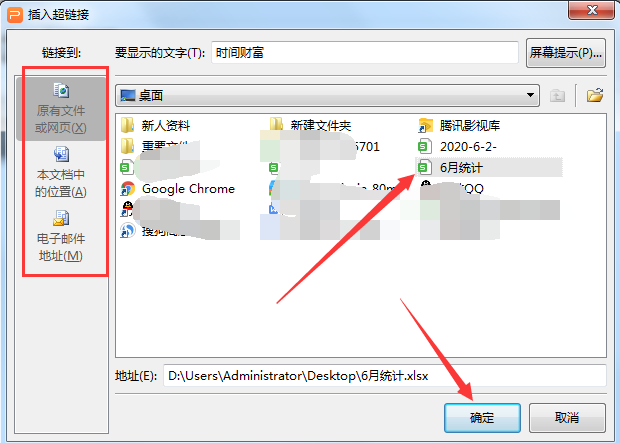Select the 2020-6-2- spreadsheet file
This screenshot has width=620, height=443.
coord(457,146)
